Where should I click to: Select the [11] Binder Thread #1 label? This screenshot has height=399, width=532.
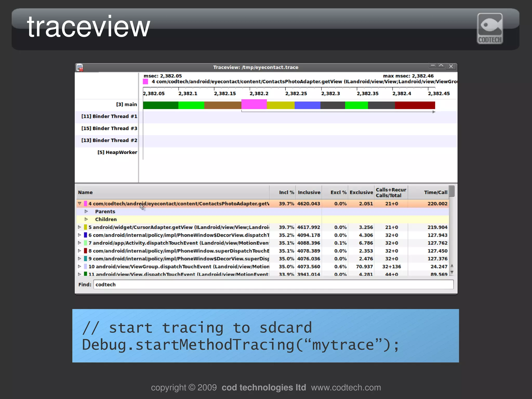109,116
